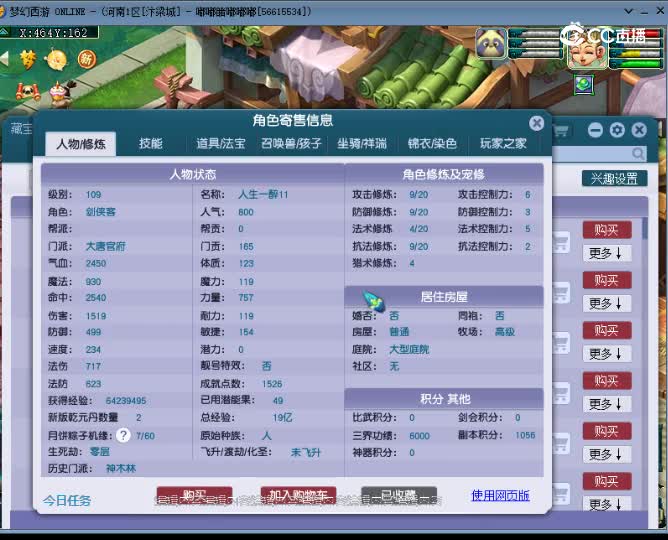Switch to 道具/法宝 tab

tap(221, 144)
